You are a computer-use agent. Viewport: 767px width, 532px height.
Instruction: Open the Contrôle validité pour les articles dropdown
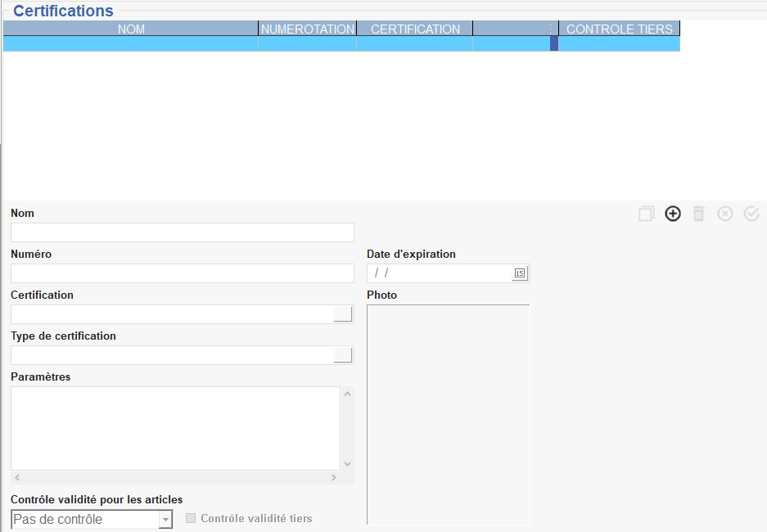[165, 520]
